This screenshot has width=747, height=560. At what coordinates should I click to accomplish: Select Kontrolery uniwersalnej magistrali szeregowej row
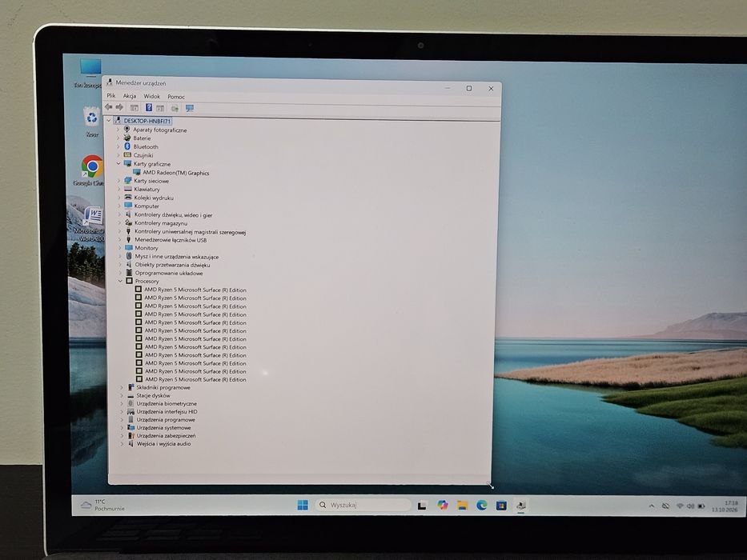(190, 232)
